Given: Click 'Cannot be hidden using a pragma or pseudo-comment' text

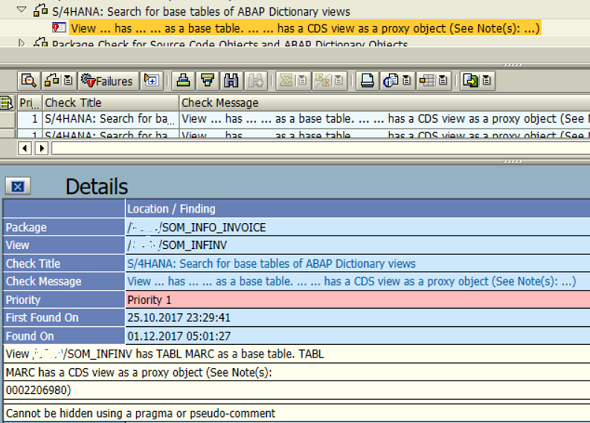Looking at the screenshot, I should [x=140, y=413].
